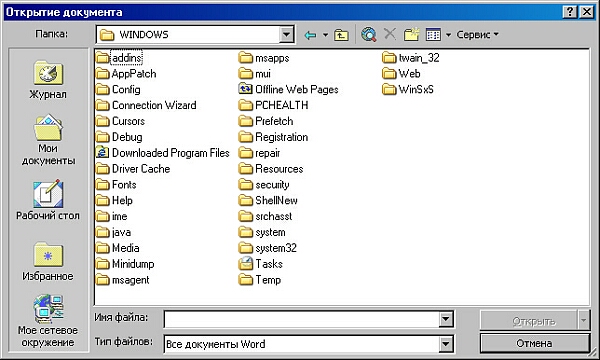Click the Delete (X) toolbar icon

pyautogui.click(x=390, y=34)
